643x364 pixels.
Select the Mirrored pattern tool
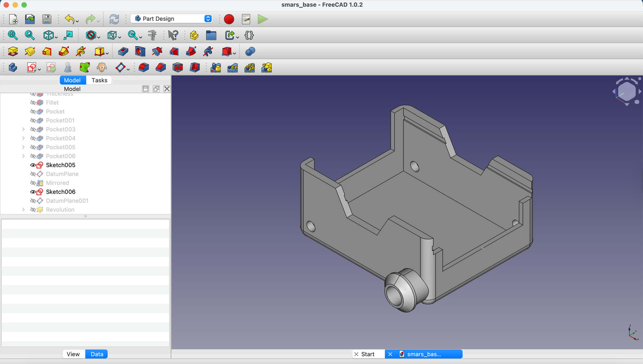216,68
